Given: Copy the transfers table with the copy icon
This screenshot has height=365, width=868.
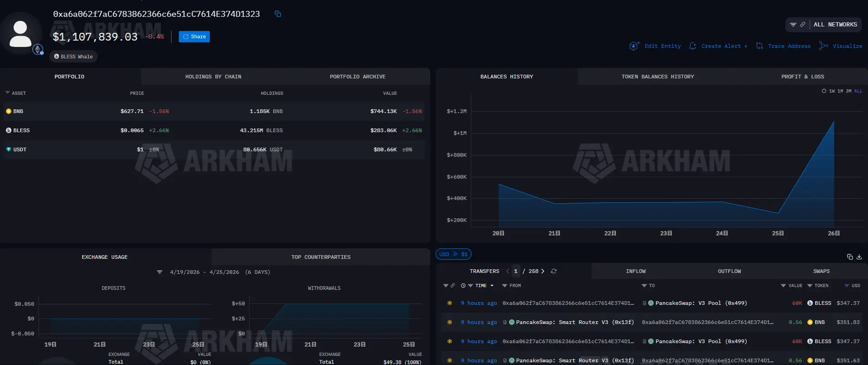Looking at the screenshot, I should pyautogui.click(x=850, y=257).
